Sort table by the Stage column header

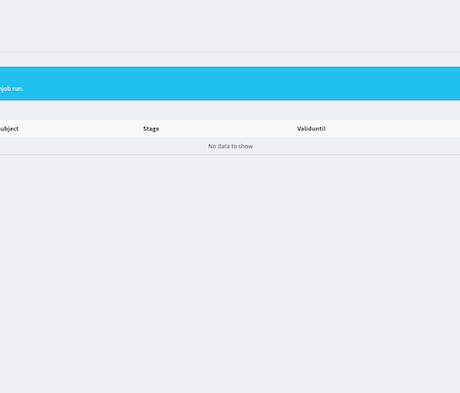[151, 129]
